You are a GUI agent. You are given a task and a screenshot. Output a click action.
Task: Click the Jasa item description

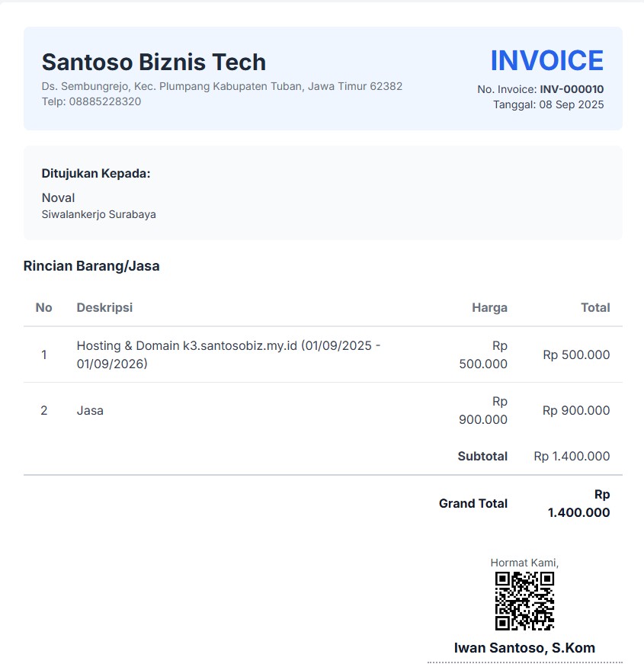pyautogui.click(x=90, y=410)
